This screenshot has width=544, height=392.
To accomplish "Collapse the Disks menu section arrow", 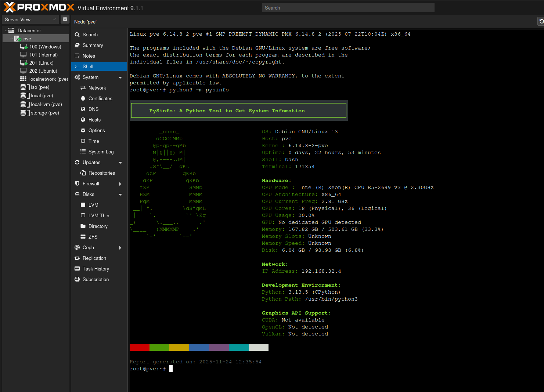I will click(x=120, y=195).
